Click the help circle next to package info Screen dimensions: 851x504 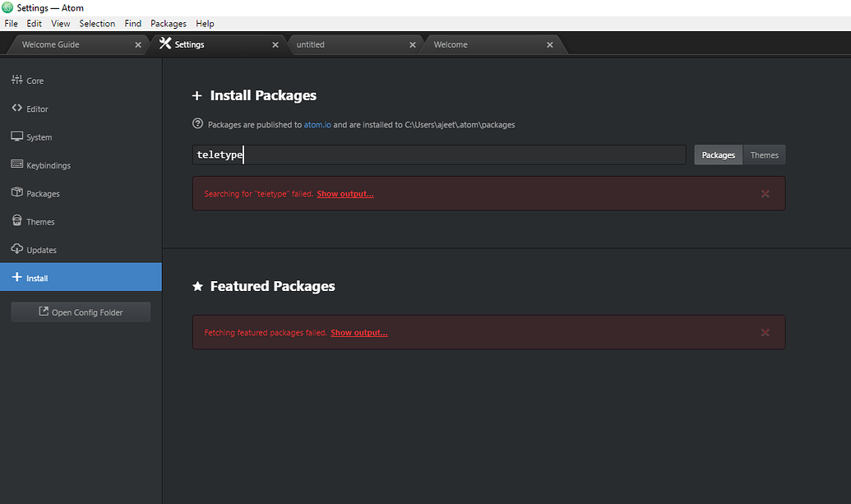(197, 123)
